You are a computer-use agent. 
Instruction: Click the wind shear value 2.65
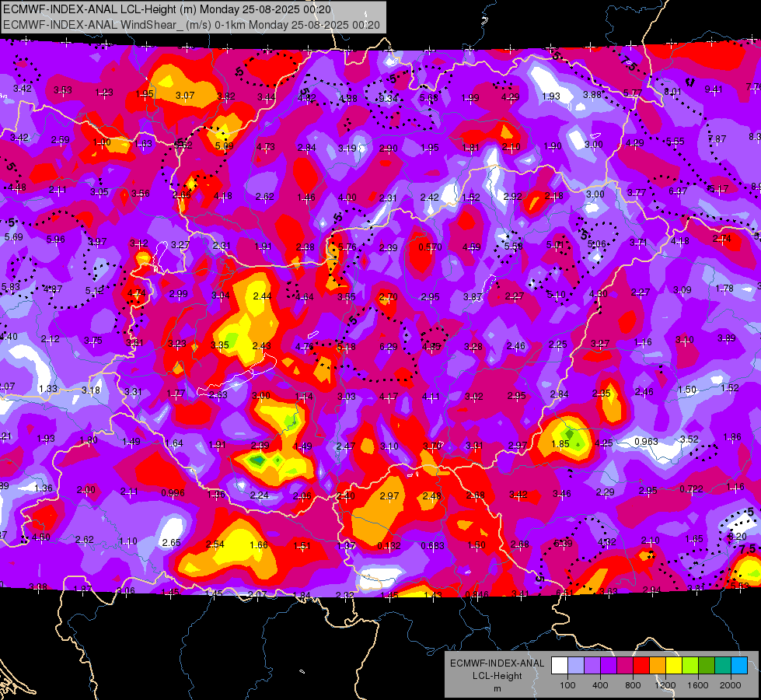tap(171, 542)
